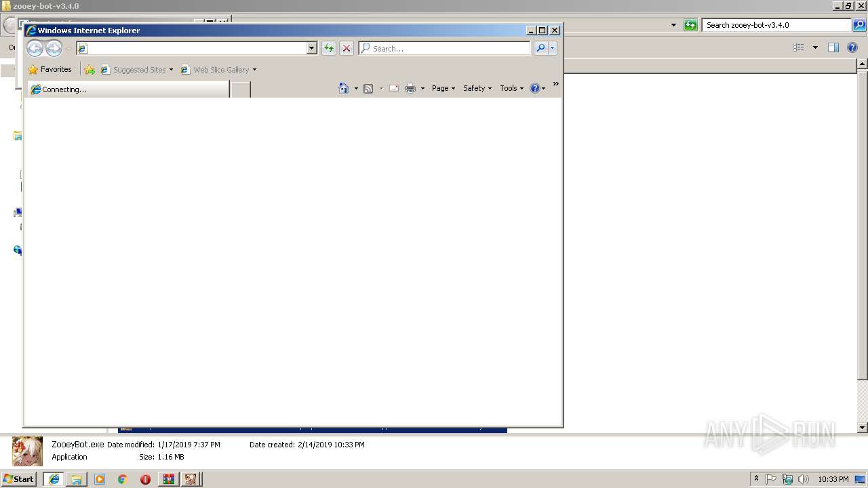The height and width of the screenshot is (488, 868).
Task: Change the Explorer view mode icon
Action: 799,47
